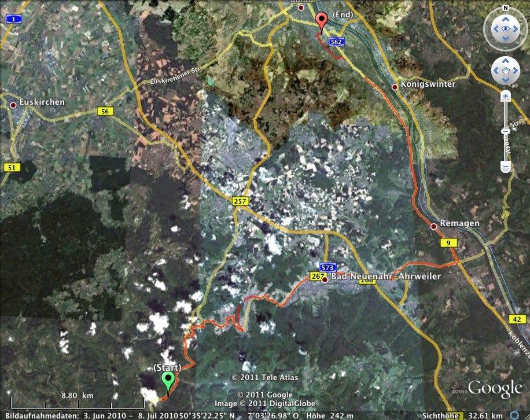Viewport: 530px width, 420px height.
Task: Click the N north compass marker
Action: 506,8
